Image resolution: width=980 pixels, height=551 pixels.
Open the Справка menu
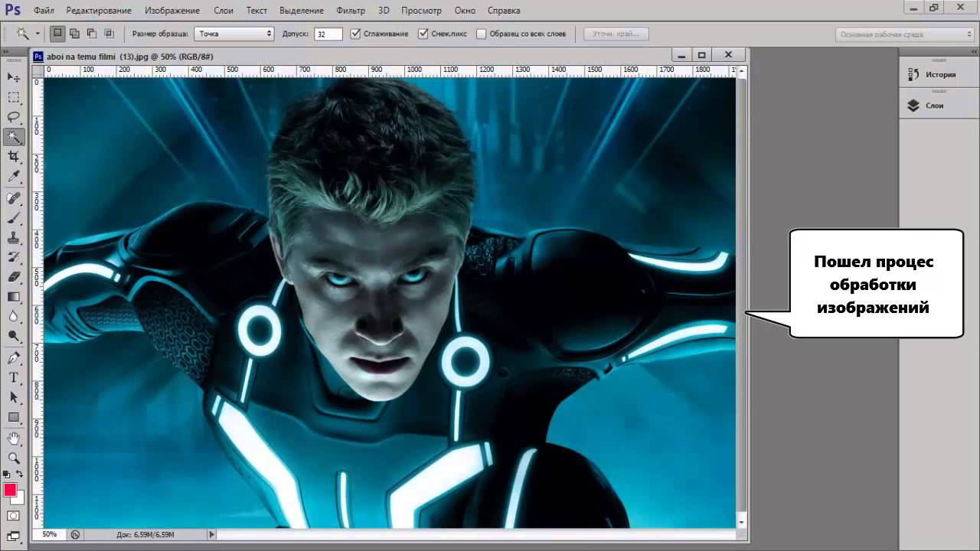503,11
